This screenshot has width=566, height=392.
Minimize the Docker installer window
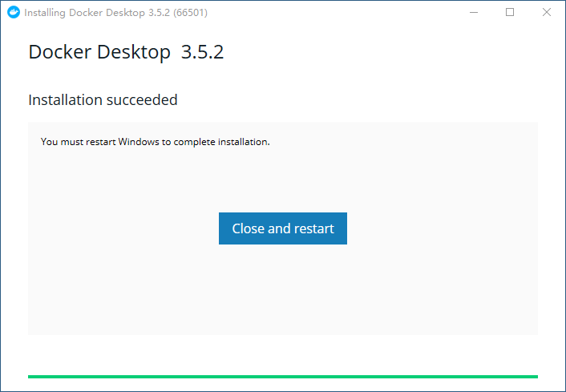(x=474, y=12)
